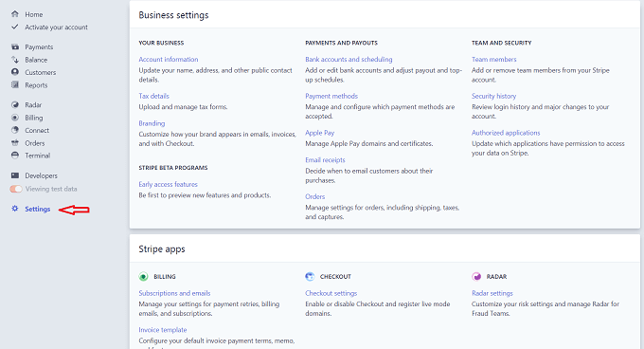
Task: Open Reports from the sidebar
Action: click(36, 85)
